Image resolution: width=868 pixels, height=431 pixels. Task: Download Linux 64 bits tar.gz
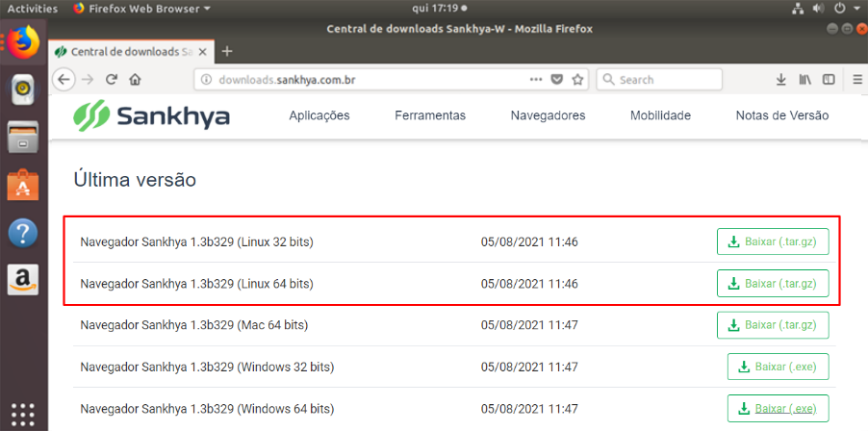point(773,283)
